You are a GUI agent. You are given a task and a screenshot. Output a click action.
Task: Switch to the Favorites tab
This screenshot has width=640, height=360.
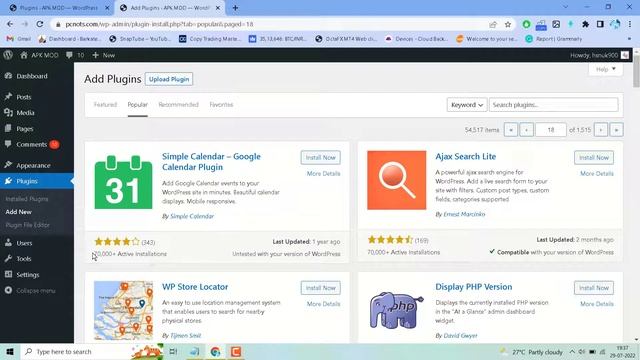click(221, 104)
